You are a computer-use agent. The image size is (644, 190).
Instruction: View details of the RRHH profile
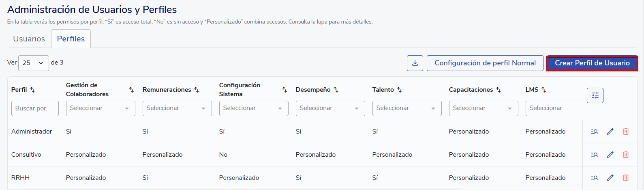coord(595,178)
